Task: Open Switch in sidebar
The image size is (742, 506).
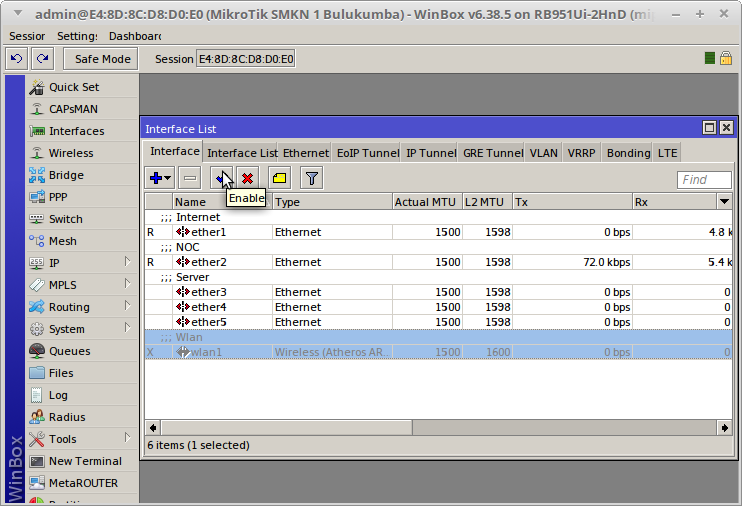Action: 82,219
